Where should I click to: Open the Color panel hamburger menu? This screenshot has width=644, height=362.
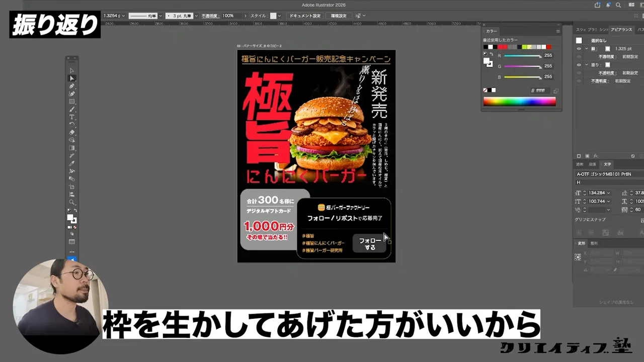(x=557, y=31)
